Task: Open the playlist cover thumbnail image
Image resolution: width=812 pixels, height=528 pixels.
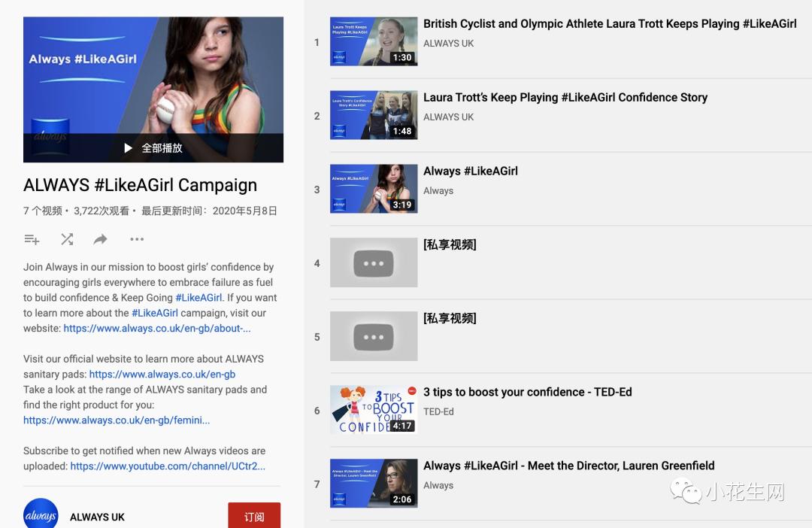Action: tap(153, 89)
